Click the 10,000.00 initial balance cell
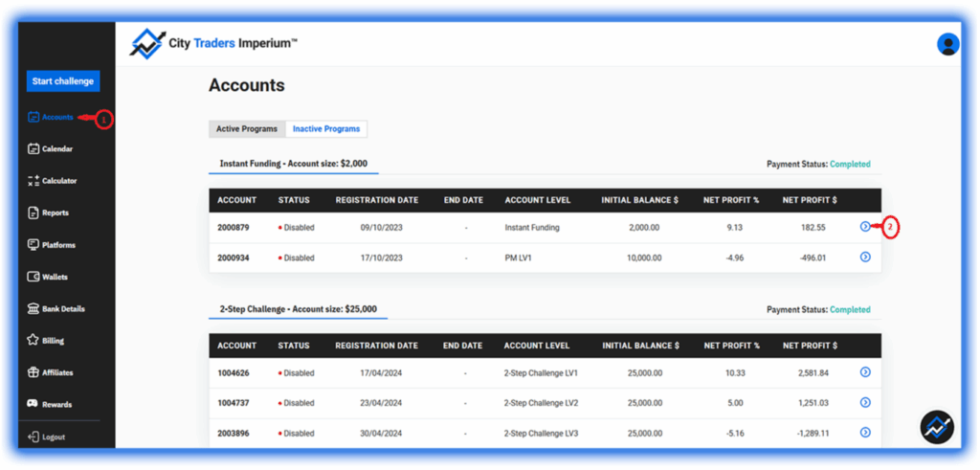 [644, 257]
